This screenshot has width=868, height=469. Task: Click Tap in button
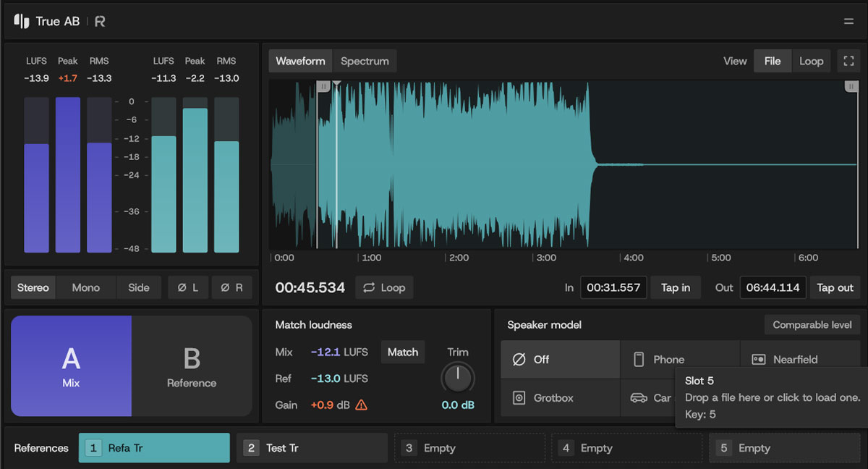pos(676,287)
